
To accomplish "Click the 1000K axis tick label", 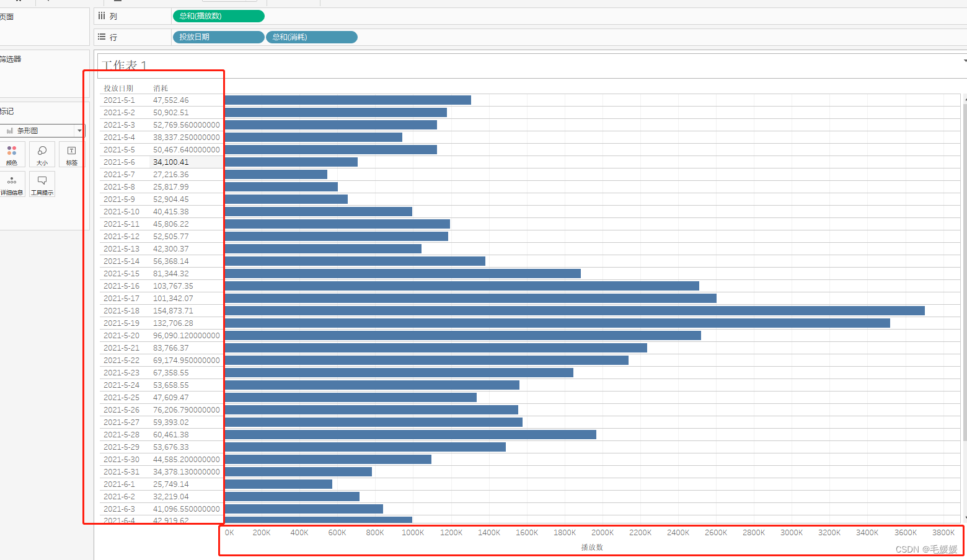I will (413, 533).
